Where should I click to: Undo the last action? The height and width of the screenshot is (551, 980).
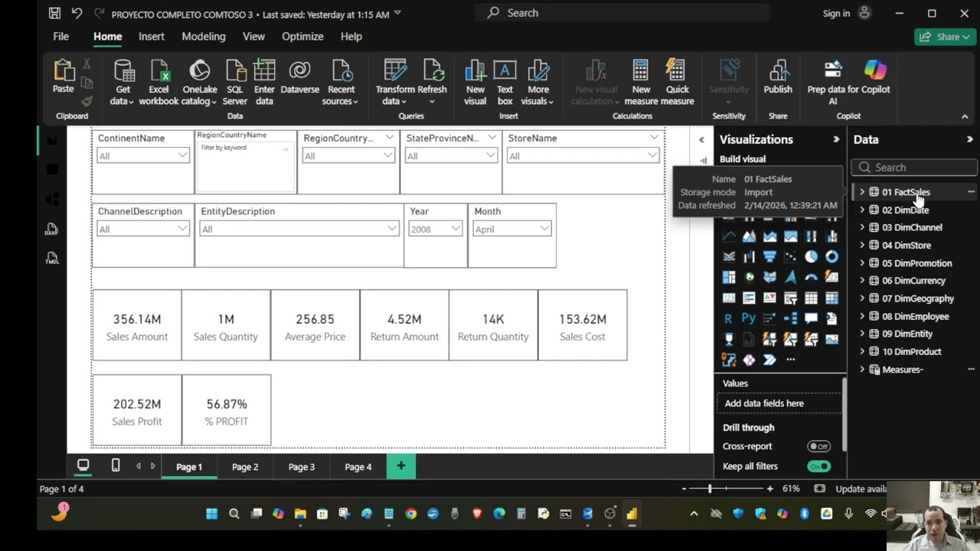[x=77, y=13]
